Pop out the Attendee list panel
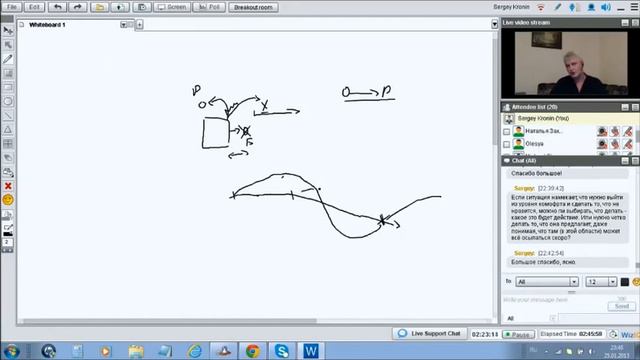640x360 pixels. click(x=635, y=107)
